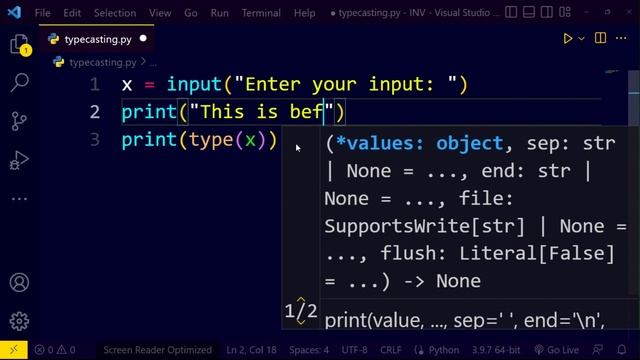Viewport: 640px width, 360px height.
Task: Open the Run and Debug view
Action: coord(19,160)
